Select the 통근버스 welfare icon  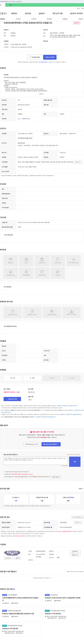(10, 259)
